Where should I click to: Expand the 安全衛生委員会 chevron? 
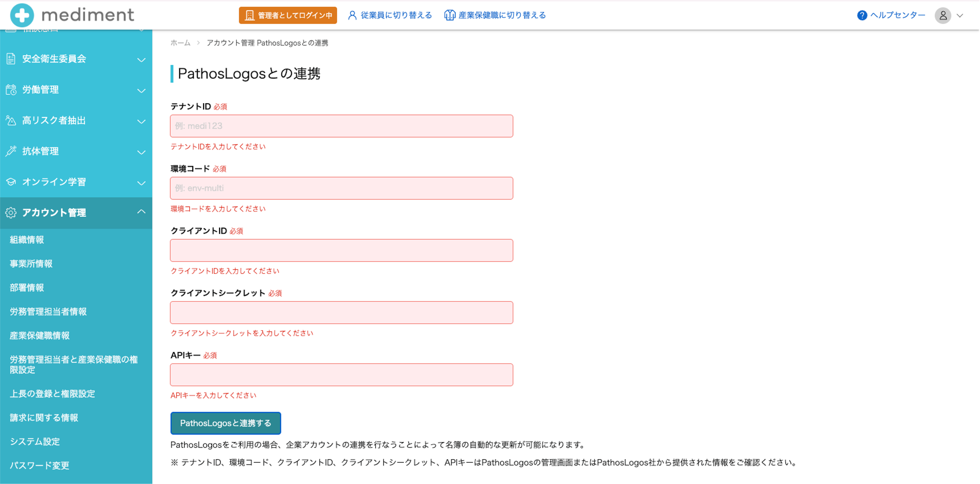coord(141,60)
